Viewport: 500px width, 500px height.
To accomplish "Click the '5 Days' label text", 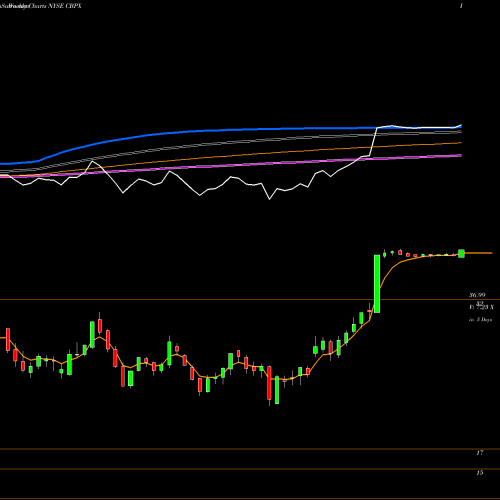I will 484,320.
